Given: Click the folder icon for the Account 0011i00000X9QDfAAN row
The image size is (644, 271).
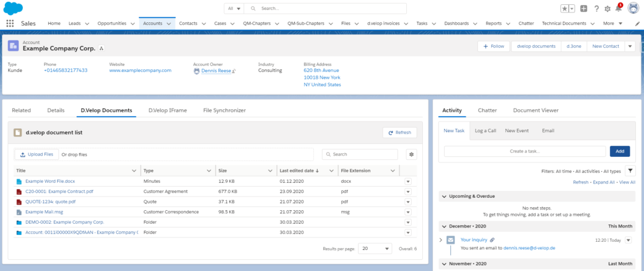Looking at the screenshot, I should click(x=19, y=233).
